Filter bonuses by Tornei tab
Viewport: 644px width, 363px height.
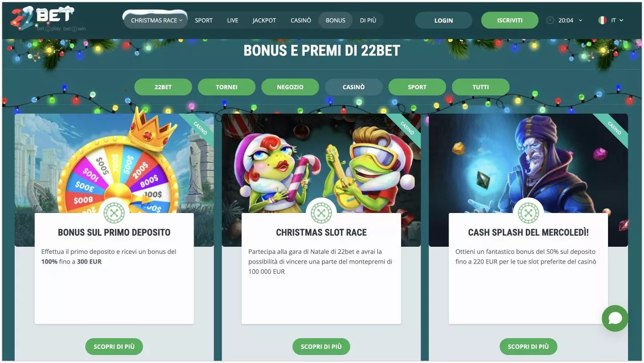coord(227,87)
